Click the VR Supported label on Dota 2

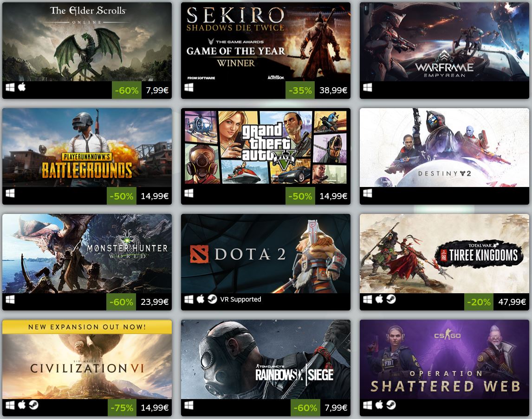[x=240, y=299]
